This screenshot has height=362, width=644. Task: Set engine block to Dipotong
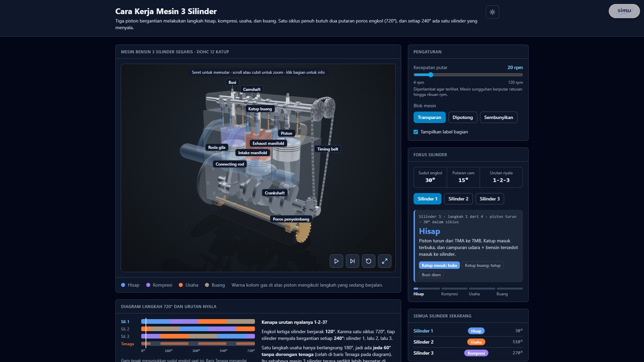463,117
